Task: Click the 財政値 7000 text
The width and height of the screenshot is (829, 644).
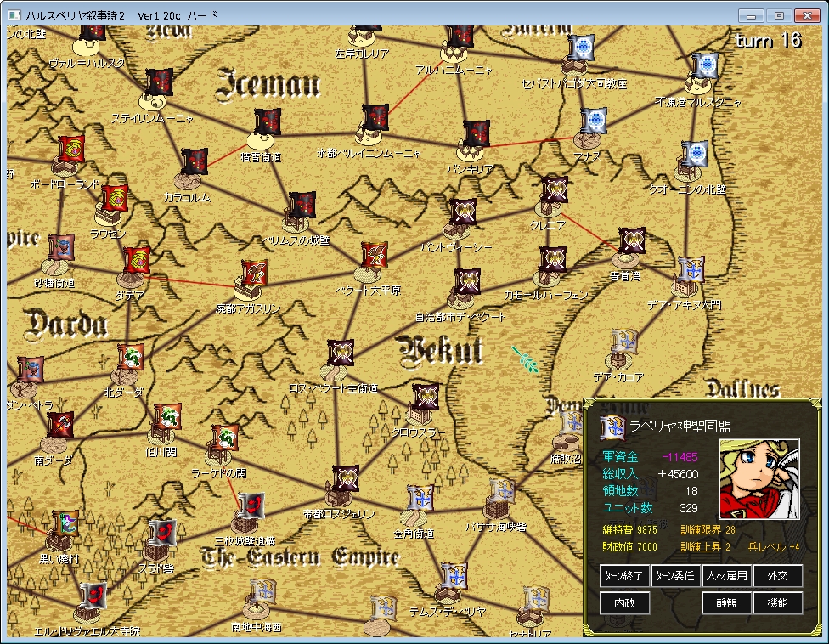Action: [x=630, y=546]
